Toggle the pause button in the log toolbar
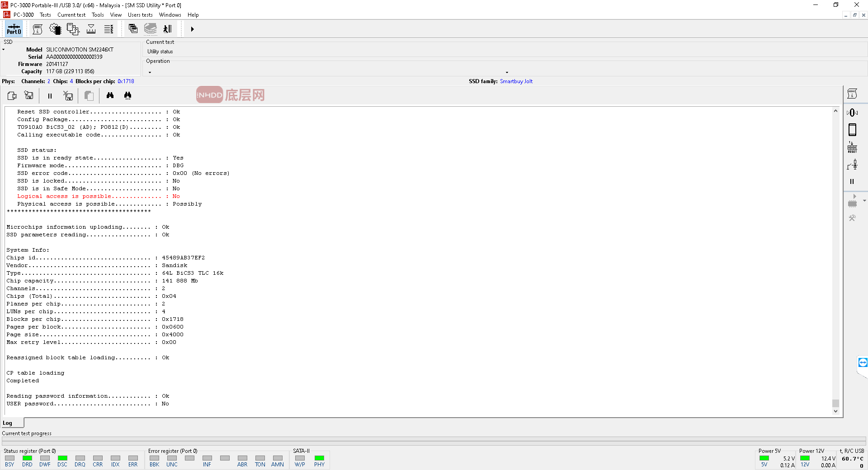This screenshot has height=470, width=868. [50, 96]
